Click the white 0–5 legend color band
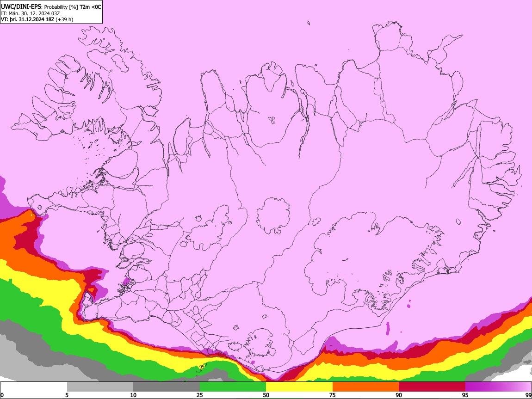Viewport: 532px width, 399px height. click(34, 387)
